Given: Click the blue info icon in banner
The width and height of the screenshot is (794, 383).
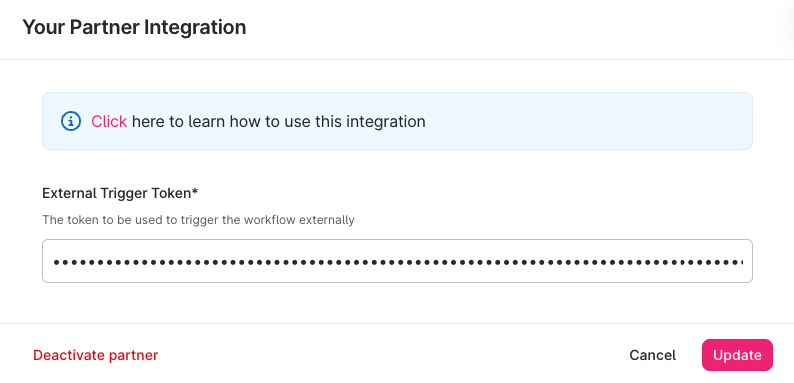Looking at the screenshot, I should tap(71, 122).
